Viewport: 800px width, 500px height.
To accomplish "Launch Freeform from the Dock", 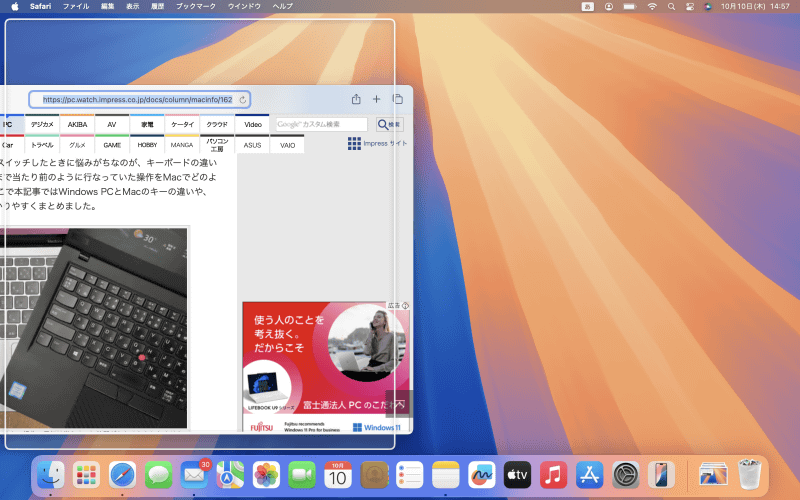I will tap(482, 475).
